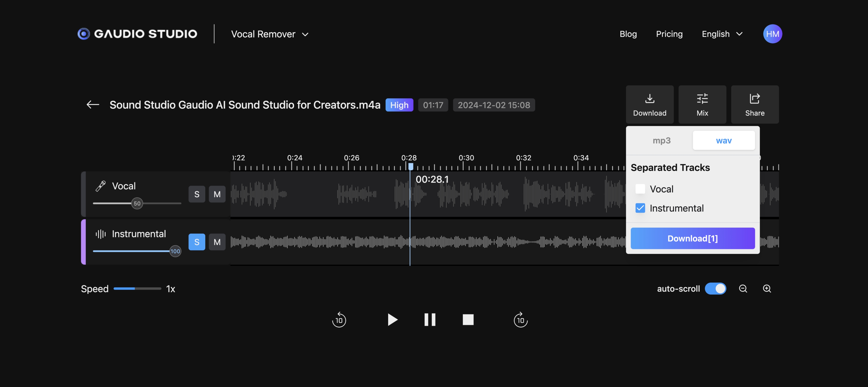Adjust the Instrumental volume knob at 100
This screenshot has width=868, height=387.
(x=175, y=251)
